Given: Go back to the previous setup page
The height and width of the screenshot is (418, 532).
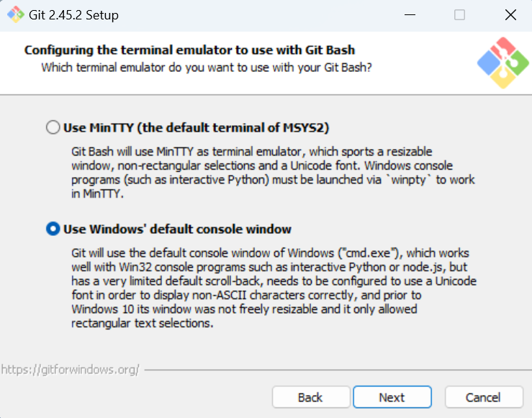Looking at the screenshot, I should coord(310,397).
